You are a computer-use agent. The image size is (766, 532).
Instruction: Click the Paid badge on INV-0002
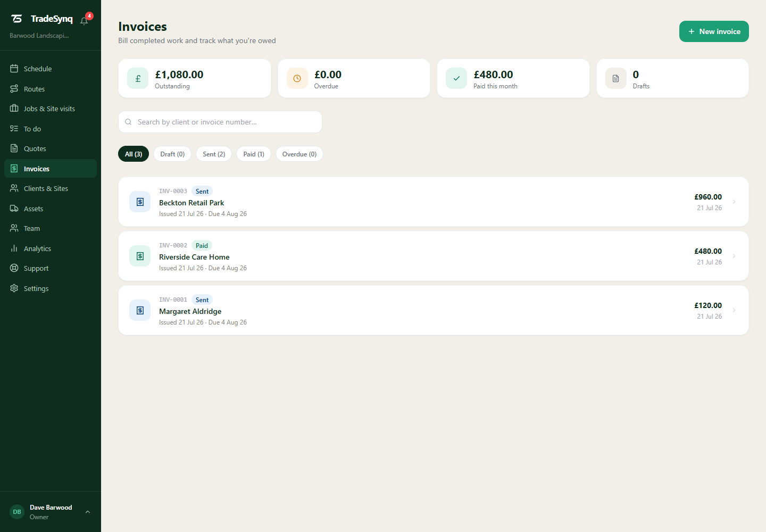coord(202,245)
